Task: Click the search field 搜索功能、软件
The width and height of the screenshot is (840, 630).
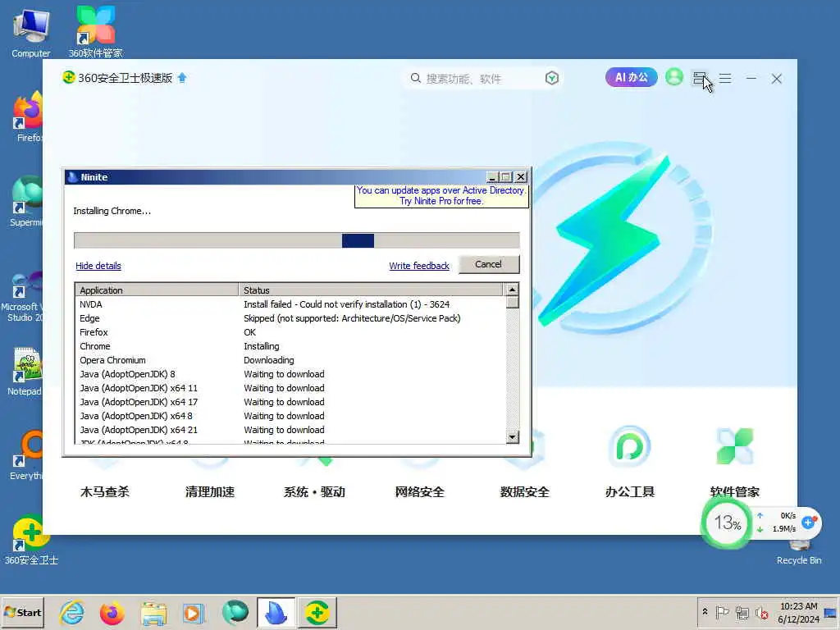Action: tap(482, 79)
